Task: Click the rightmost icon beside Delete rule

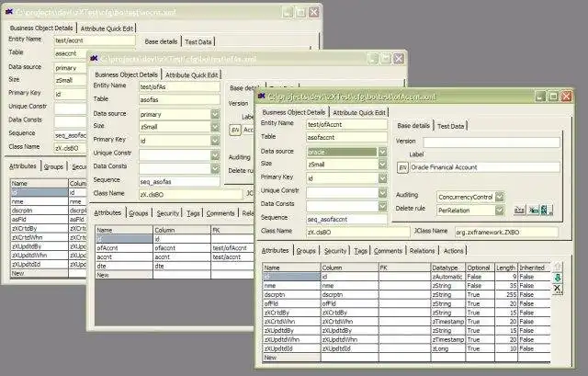Action: click(546, 211)
